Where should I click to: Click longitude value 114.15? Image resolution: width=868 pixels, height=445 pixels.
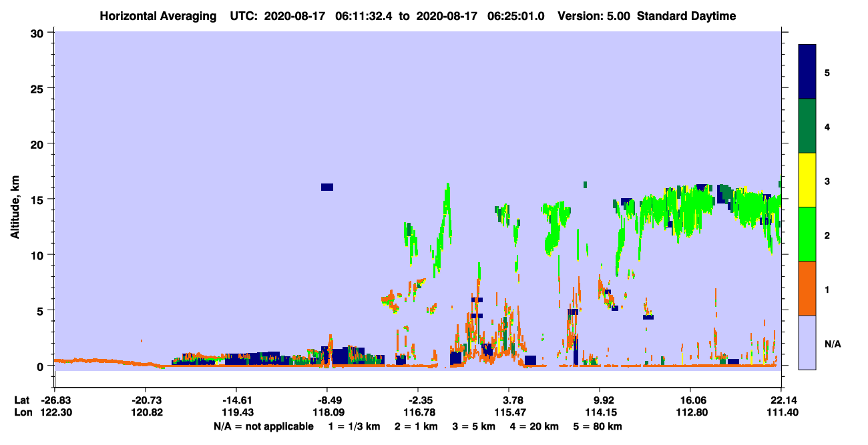click(x=600, y=412)
